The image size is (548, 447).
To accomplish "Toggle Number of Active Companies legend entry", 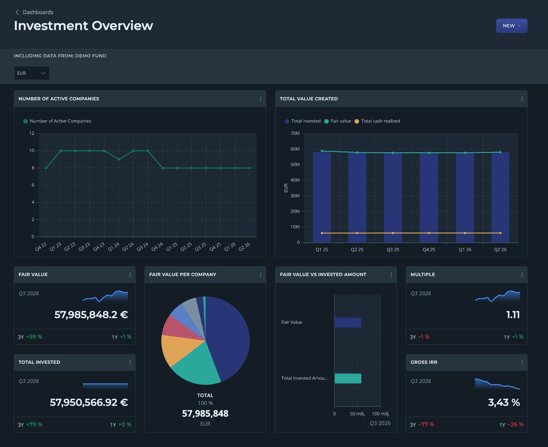I will coord(57,121).
